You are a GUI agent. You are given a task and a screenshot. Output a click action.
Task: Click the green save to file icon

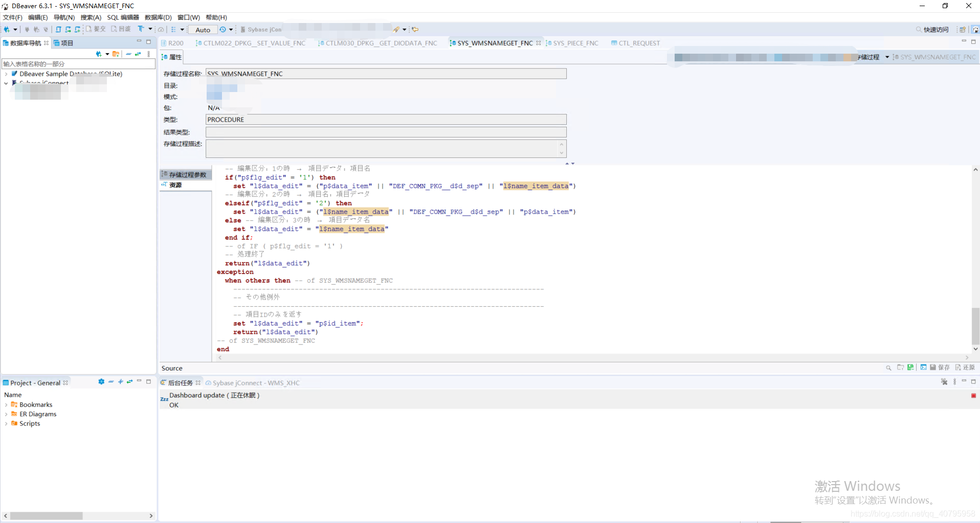pos(910,368)
